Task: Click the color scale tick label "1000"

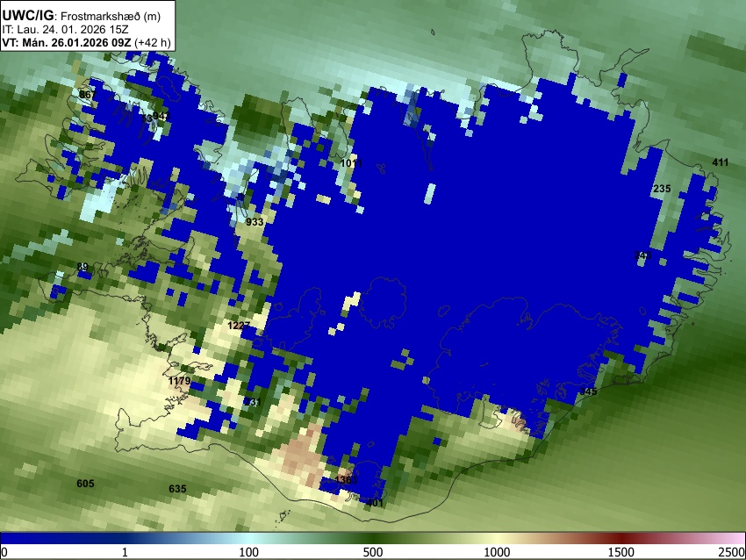Action: 497,552
